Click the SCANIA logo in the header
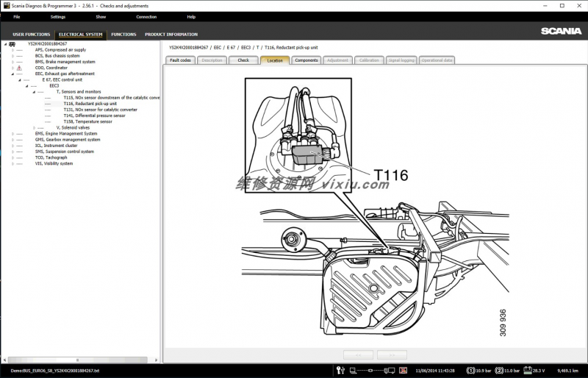Viewport: 588px width, 378px height. (x=561, y=31)
